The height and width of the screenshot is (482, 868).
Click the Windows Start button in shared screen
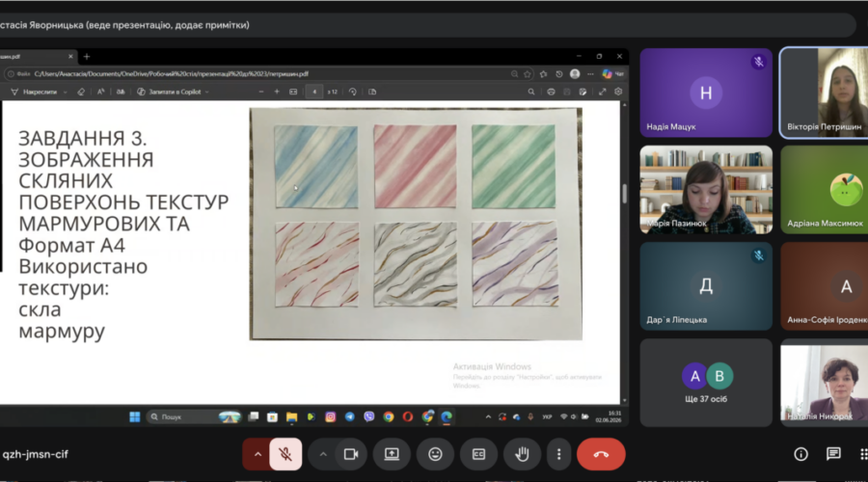134,416
